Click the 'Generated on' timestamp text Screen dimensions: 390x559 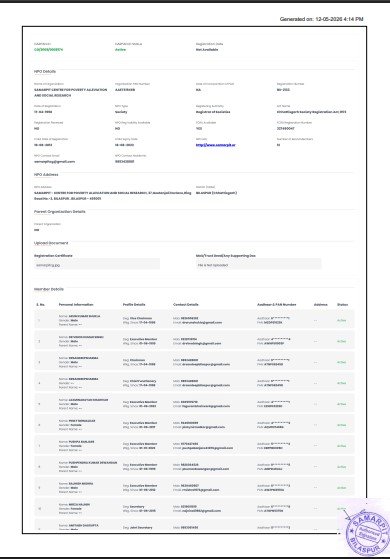coord(322,19)
